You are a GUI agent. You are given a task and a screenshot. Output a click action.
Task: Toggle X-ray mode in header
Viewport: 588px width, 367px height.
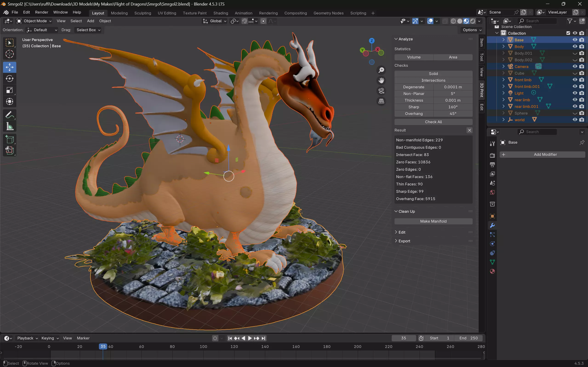pyautogui.click(x=445, y=21)
